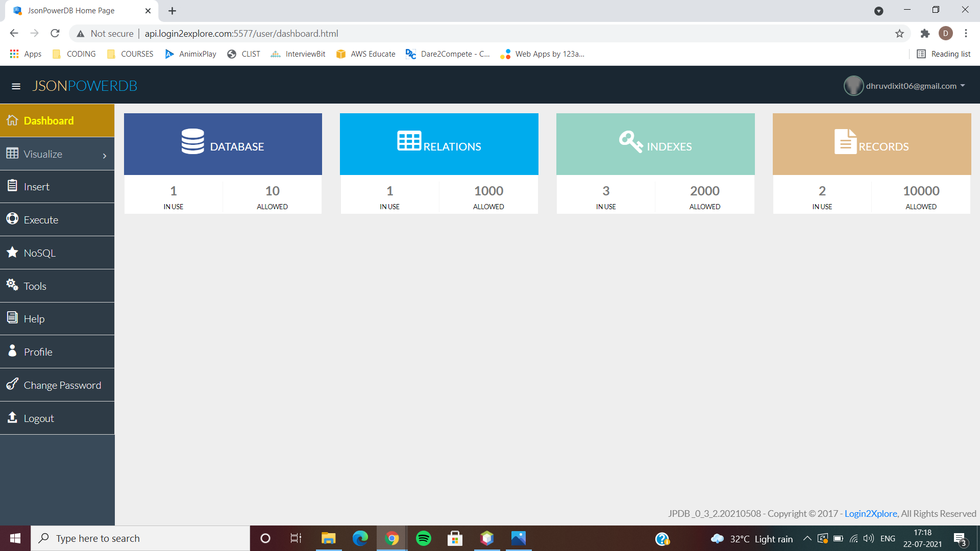Open the NoSQL section
The width and height of the screenshot is (980, 551).
[40, 253]
